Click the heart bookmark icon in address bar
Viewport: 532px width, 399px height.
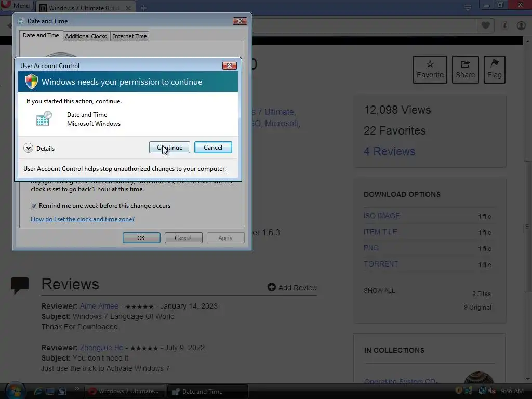tap(486, 25)
